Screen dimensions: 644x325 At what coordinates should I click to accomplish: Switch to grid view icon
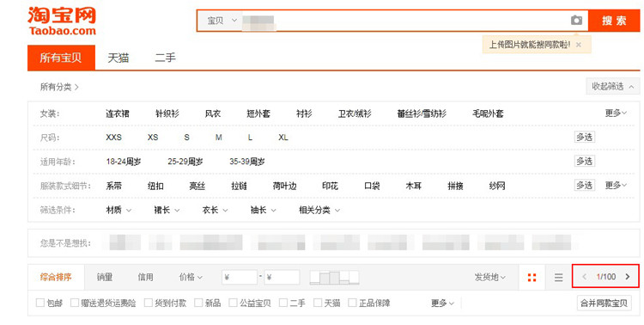coord(532,277)
